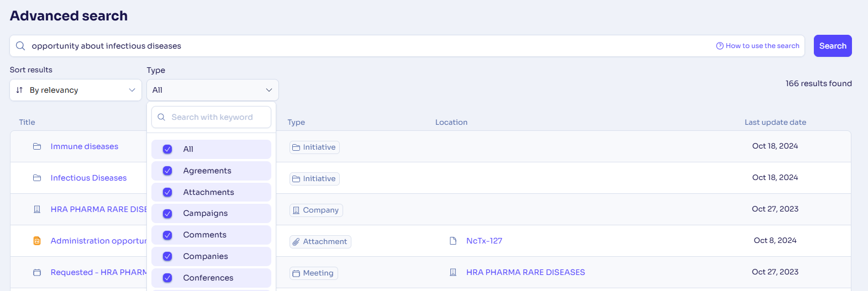Select Attachments option in the Type list

tap(211, 192)
